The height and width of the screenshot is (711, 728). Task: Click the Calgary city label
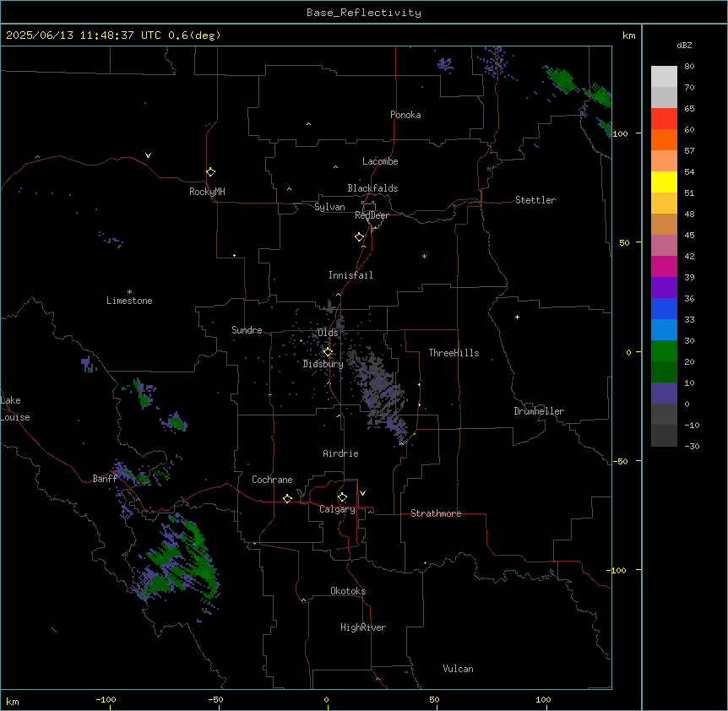pos(338,509)
